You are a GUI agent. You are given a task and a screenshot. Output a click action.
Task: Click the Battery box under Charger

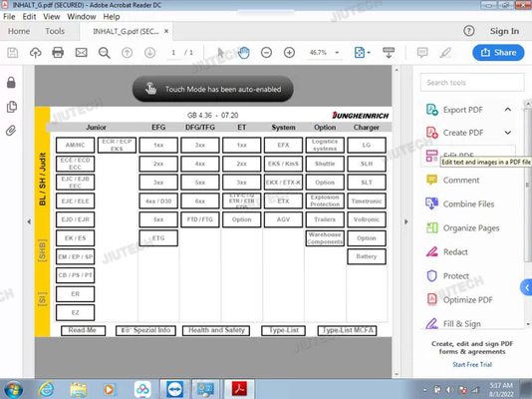coord(367,256)
